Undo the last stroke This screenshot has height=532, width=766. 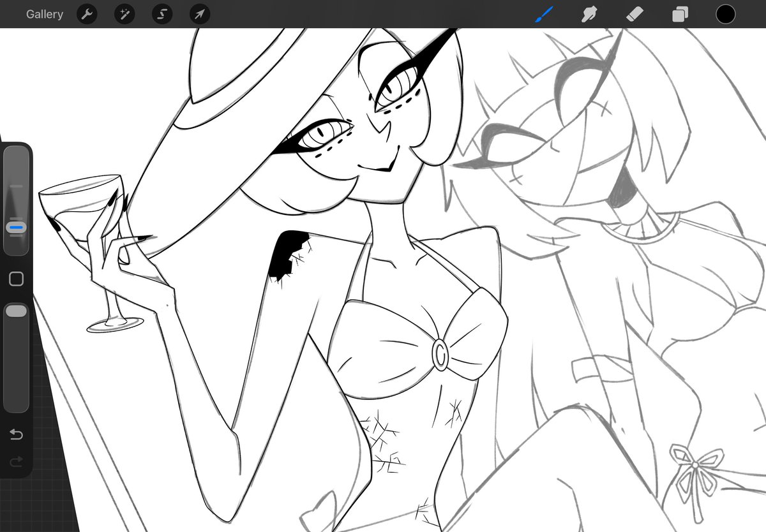click(x=17, y=435)
